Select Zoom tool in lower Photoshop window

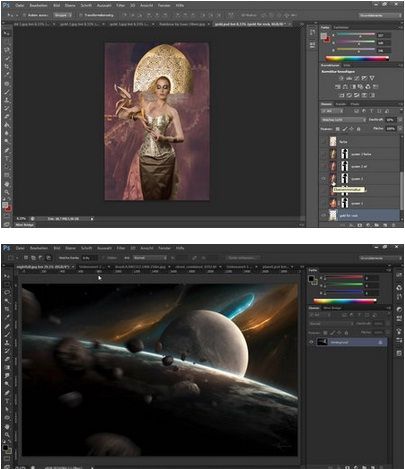click(7, 435)
